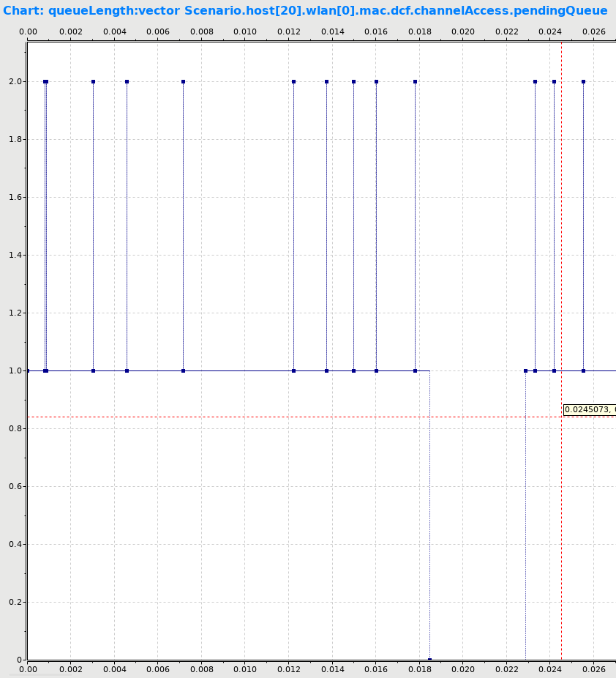Select data point at 2.0 near time 0.0255
616x678 pixels.
pos(584,82)
